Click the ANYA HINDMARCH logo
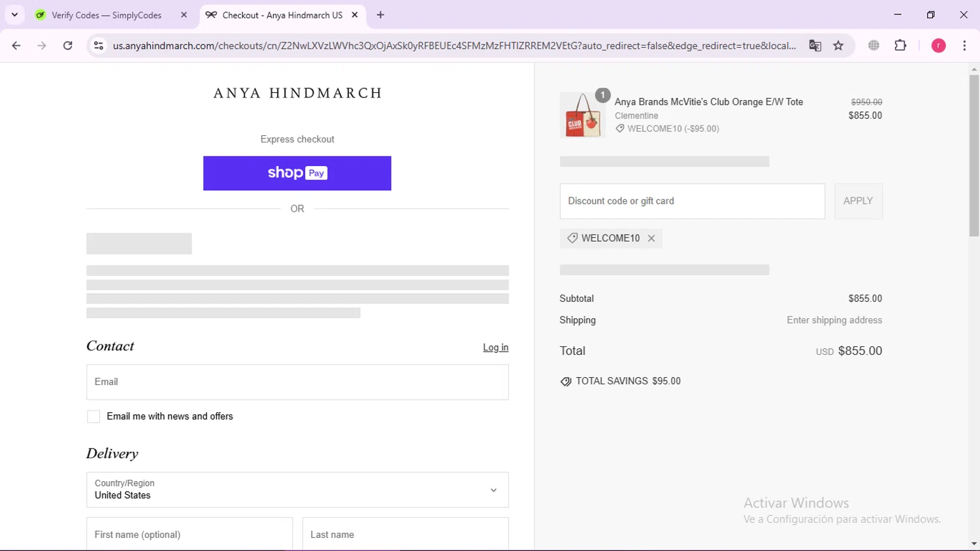The height and width of the screenshot is (551, 980). click(297, 93)
